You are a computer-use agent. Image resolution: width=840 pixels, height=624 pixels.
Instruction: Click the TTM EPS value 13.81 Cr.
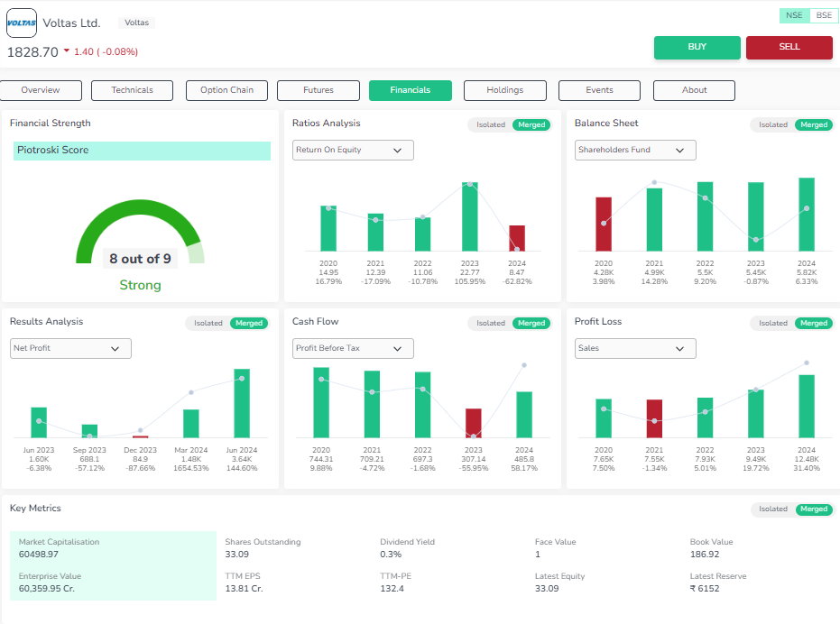pyautogui.click(x=244, y=589)
